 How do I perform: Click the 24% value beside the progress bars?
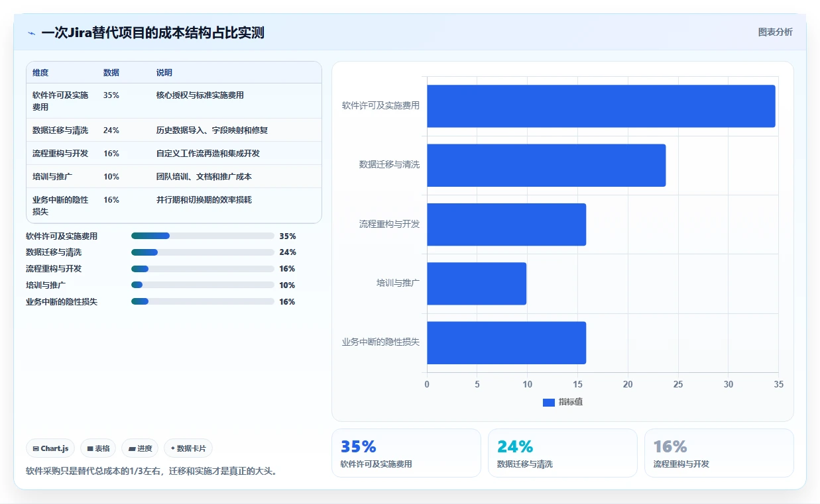[288, 252]
